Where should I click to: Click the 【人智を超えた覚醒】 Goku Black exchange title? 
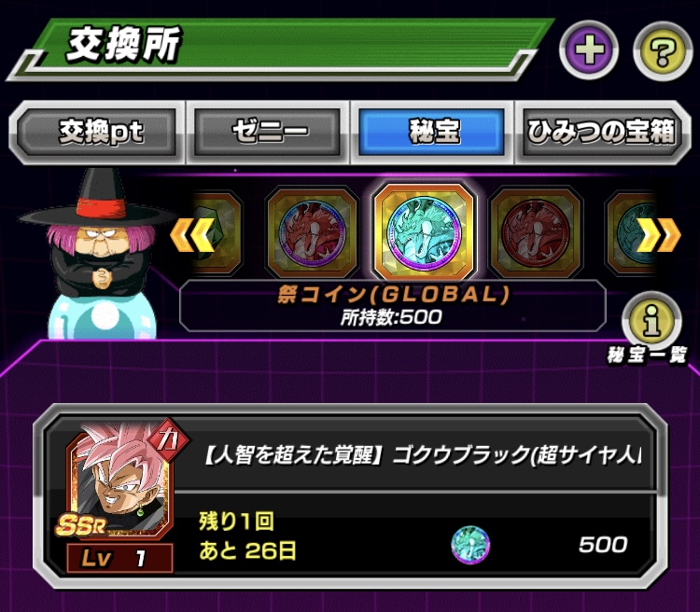click(x=421, y=456)
